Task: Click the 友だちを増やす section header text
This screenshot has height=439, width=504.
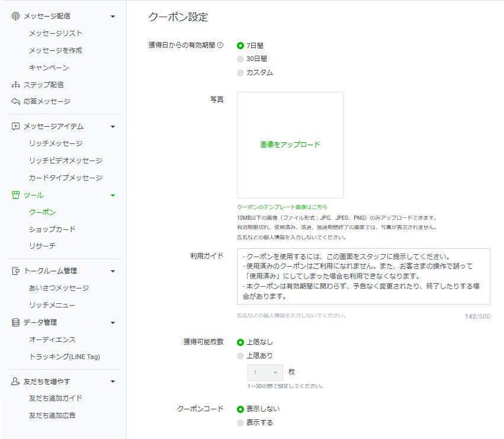Action: point(47,382)
